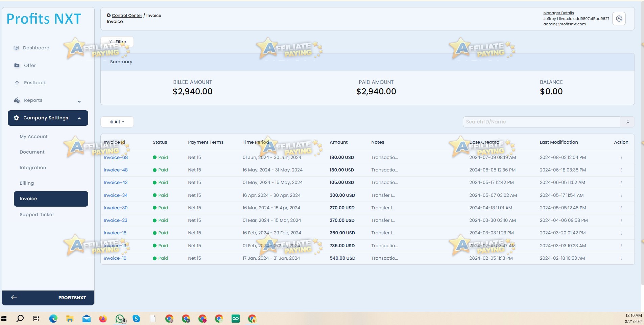Click the Company Settings gear icon
Viewport: 644px width, 325px height.
(16, 118)
